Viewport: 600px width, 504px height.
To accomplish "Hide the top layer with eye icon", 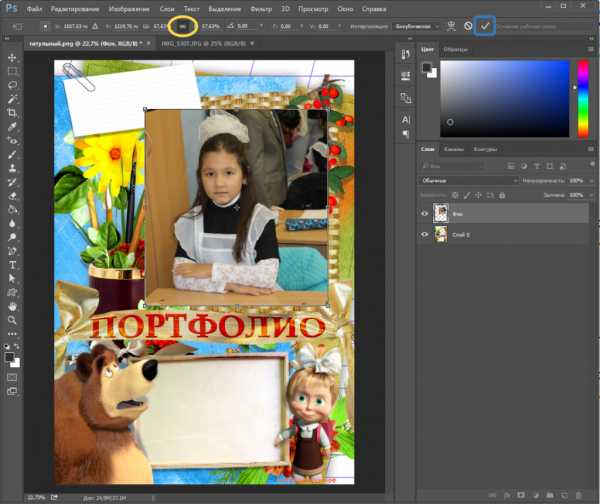I will pos(424,214).
